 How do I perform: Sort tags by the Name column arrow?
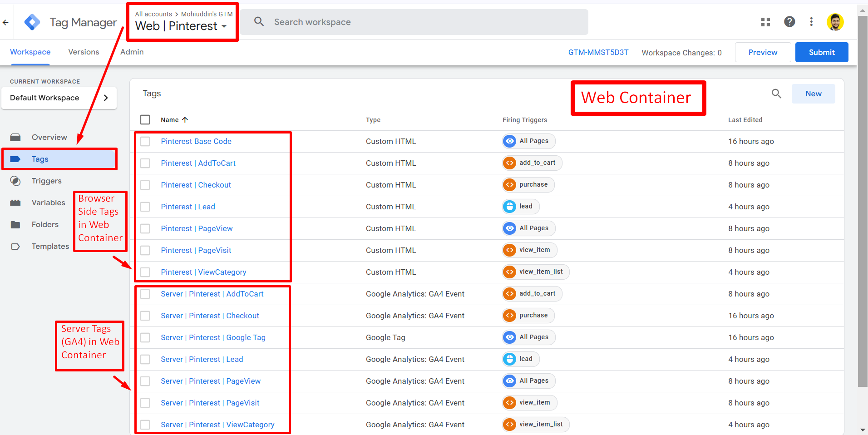(x=185, y=120)
